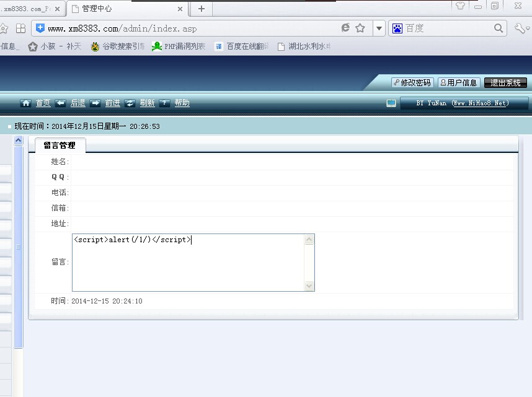Open 小骇 - 补天 bookmark
The image size is (532, 397).
click(55, 46)
